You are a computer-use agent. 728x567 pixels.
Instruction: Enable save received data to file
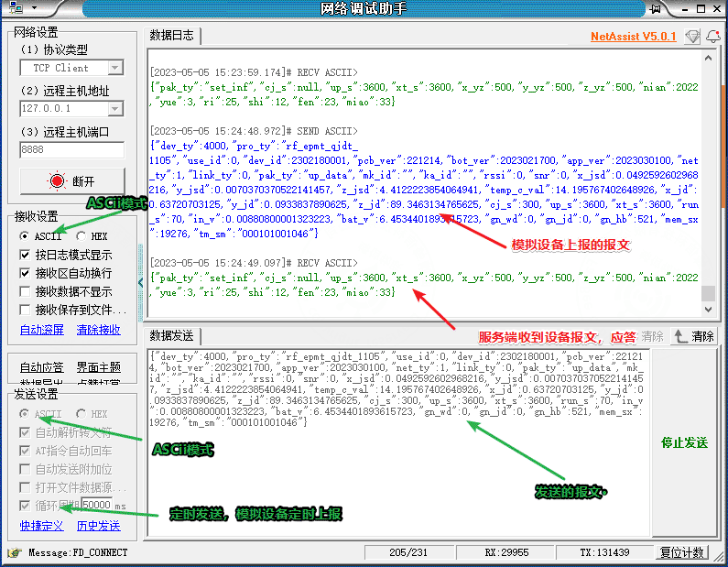[x=25, y=310]
